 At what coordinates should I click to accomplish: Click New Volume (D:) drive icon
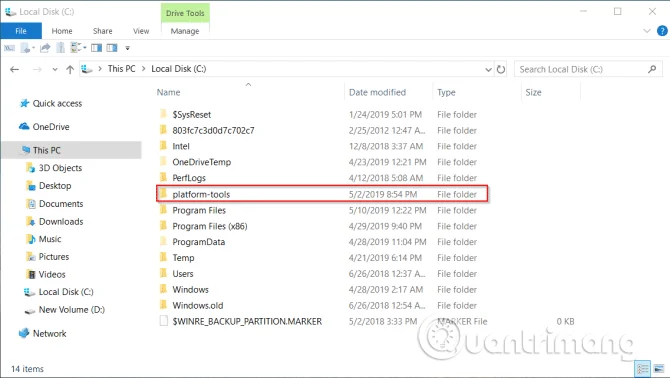[29, 310]
